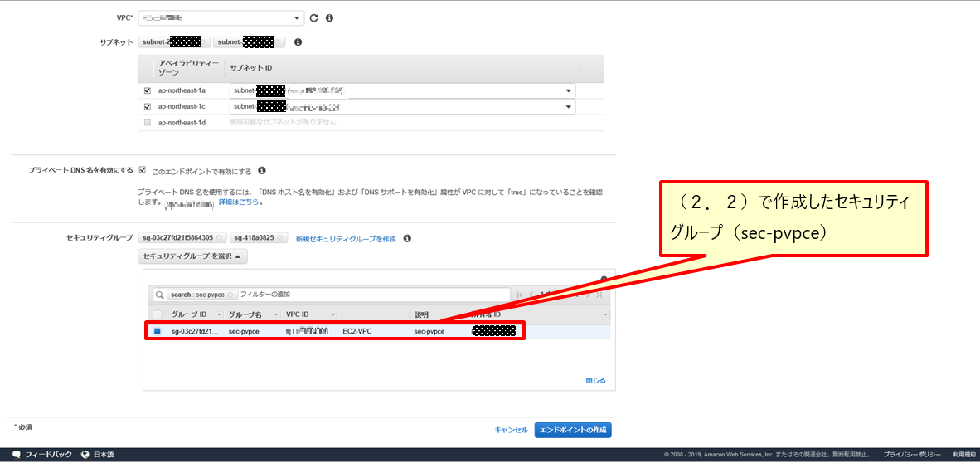
Task: Click the エンドポイントの作成 button
Action: [573, 430]
